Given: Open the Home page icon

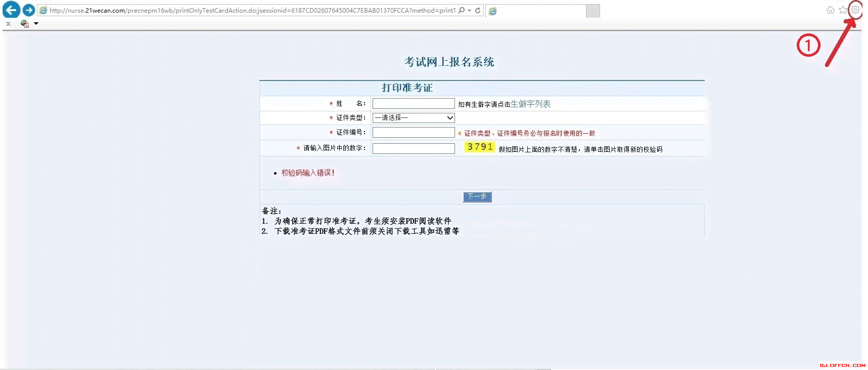Looking at the screenshot, I should [830, 10].
